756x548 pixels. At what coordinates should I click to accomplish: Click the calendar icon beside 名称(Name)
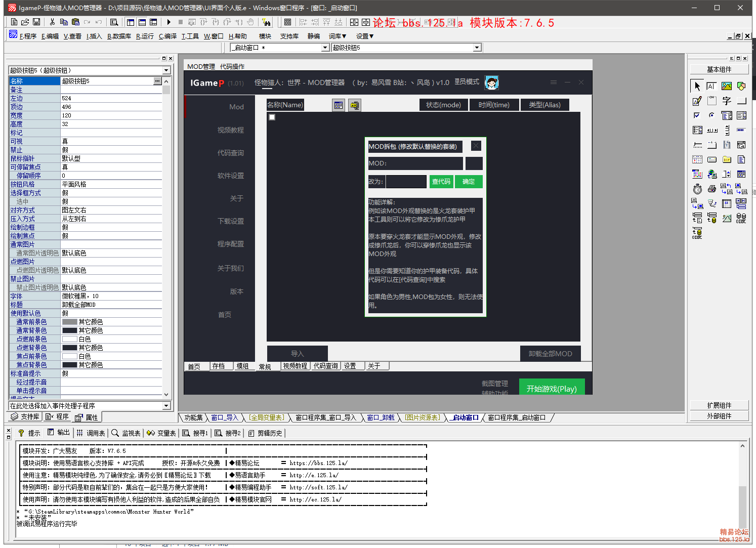pos(339,105)
